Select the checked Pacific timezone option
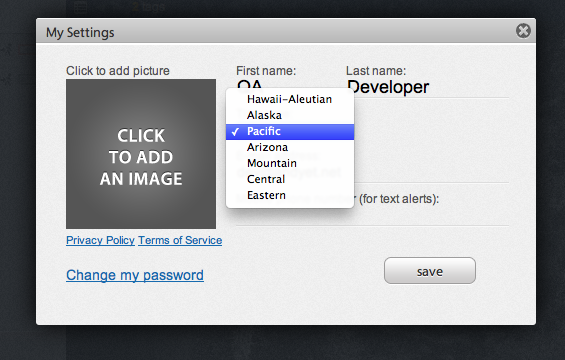 click(x=290, y=132)
